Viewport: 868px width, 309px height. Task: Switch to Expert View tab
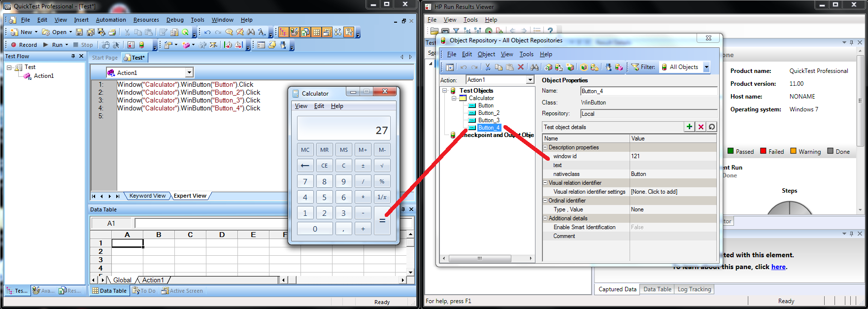[x=190, y=196]
